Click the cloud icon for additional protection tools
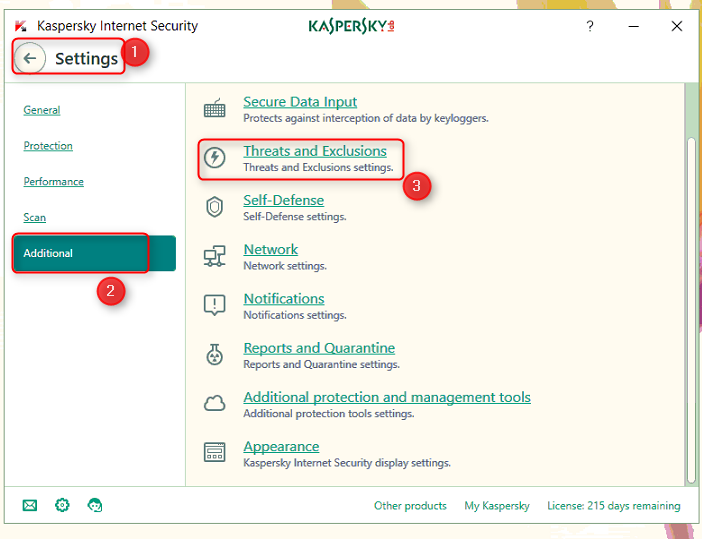The height and width of the screenshot is (539, 702). click(x=214, y=403)
